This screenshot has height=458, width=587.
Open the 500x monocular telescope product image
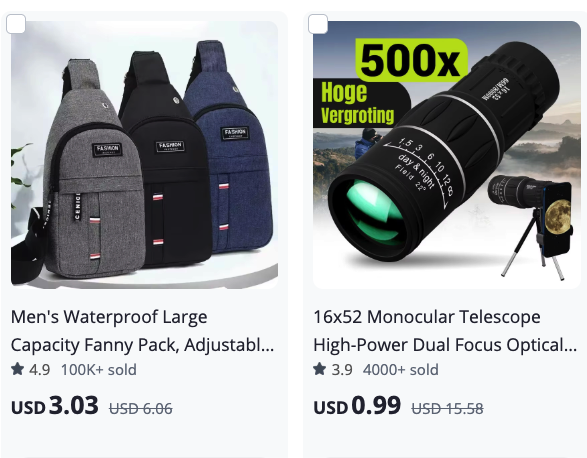coord(447,155)
